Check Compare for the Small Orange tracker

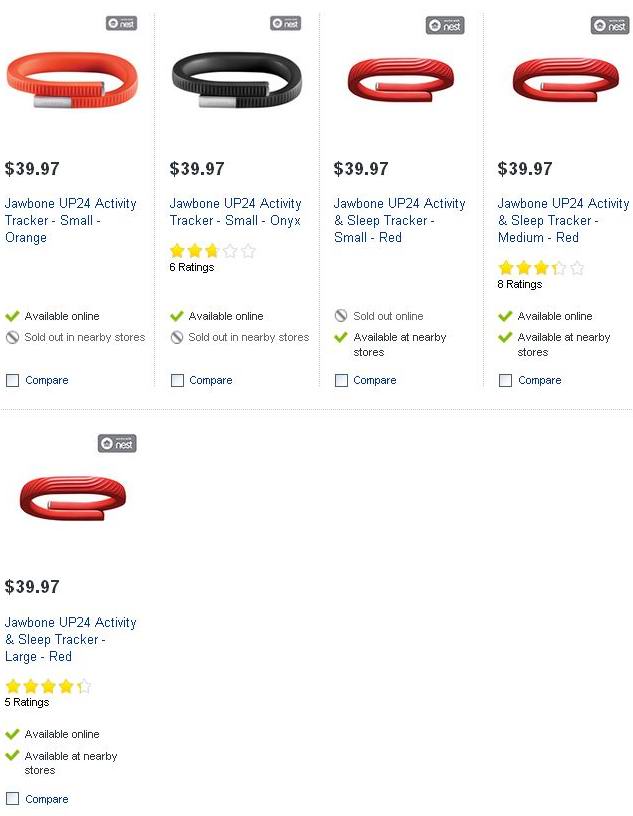[12, 380]
